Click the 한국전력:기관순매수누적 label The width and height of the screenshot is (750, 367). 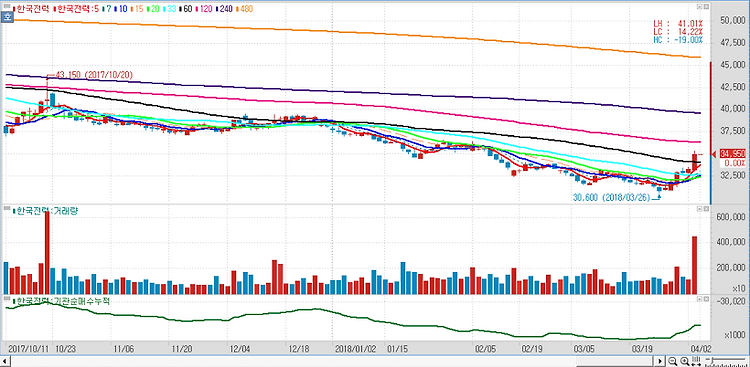[x=62, y=301]
